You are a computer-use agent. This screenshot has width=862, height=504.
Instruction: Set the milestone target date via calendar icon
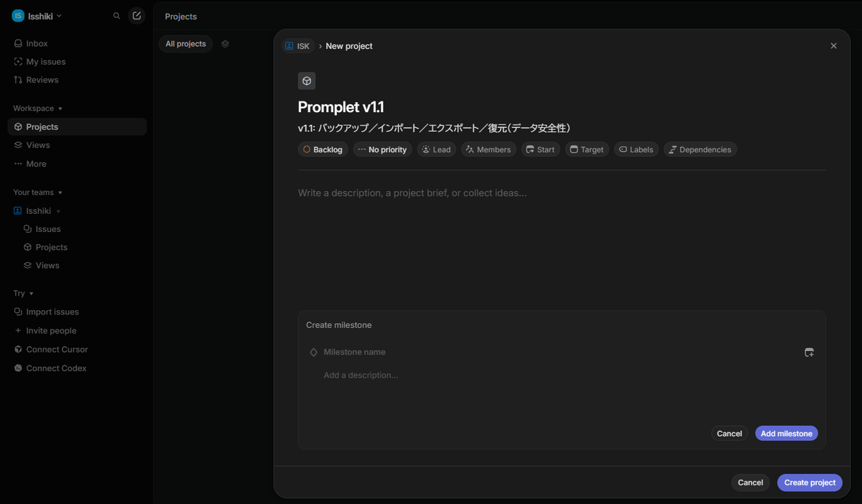tap(810, 353)
